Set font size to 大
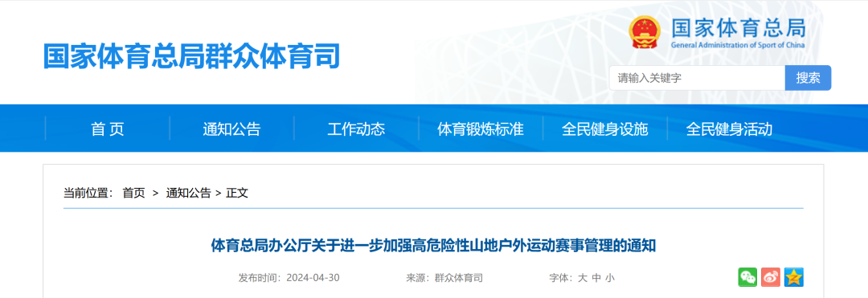This screenshot has width=868, height=298. coord(583,278)
